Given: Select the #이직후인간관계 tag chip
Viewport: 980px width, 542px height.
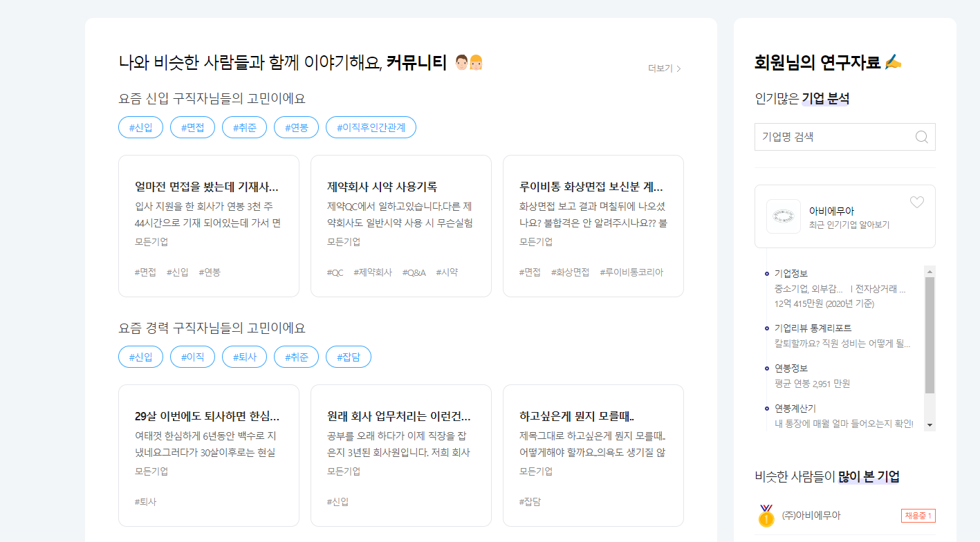Looking at the screenshot, I should [x=371, y=127].
